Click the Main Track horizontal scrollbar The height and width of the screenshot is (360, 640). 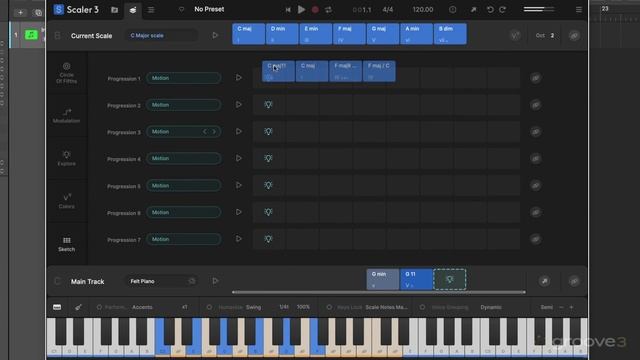(379, 292)
